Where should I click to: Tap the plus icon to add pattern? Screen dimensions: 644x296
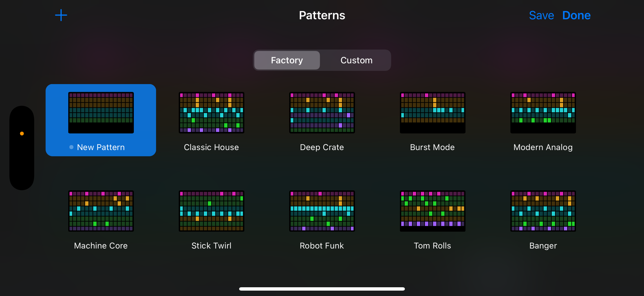click(61, 15)
